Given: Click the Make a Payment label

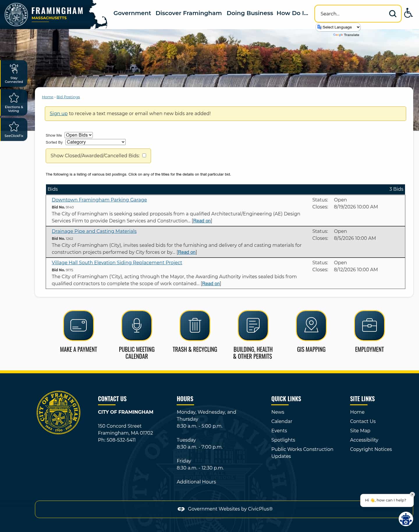Looking at the screenshot, I should [79, 349].
